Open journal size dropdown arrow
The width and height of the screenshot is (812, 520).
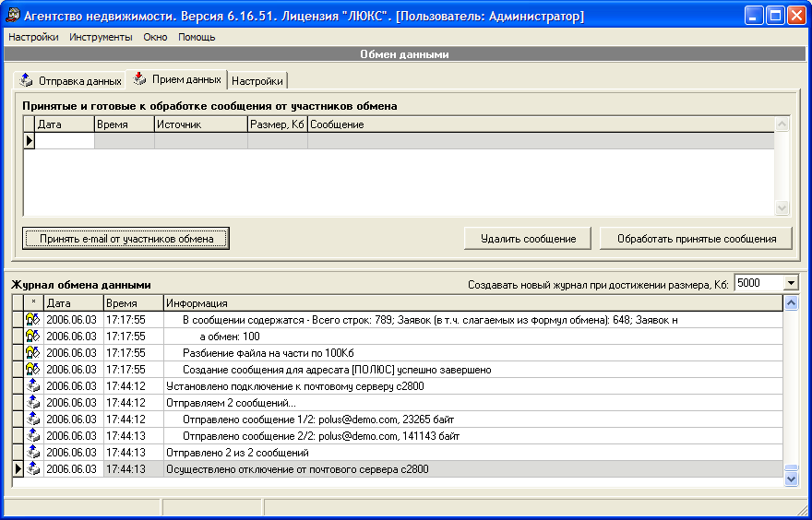(792, 284)
